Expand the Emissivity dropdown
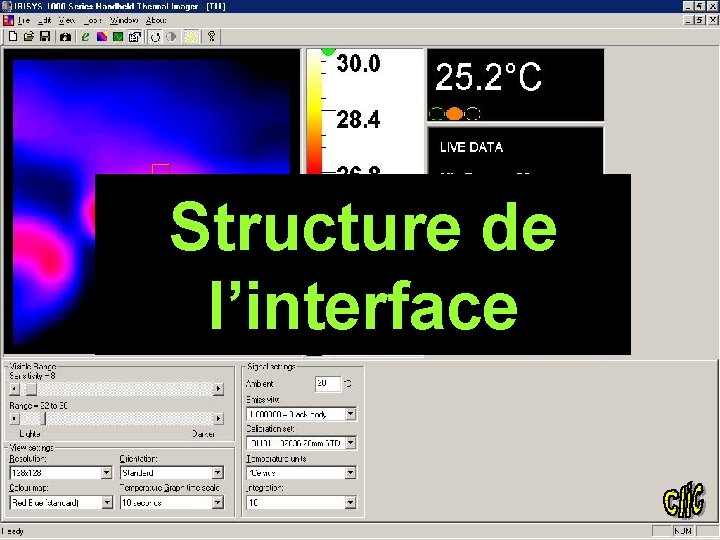Viewport: 720px width, 540px height. click(x=350, y=414)
